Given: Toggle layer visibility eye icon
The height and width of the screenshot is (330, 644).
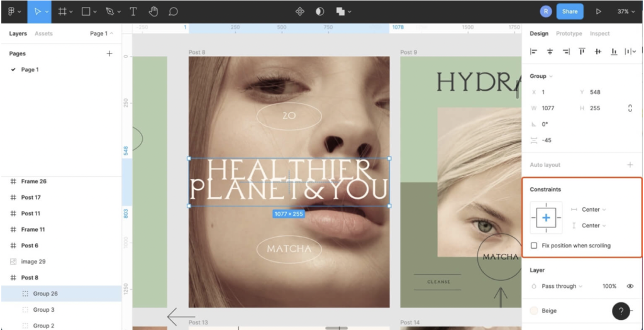Looking at the screenshot, I should (x=630, y=286).
